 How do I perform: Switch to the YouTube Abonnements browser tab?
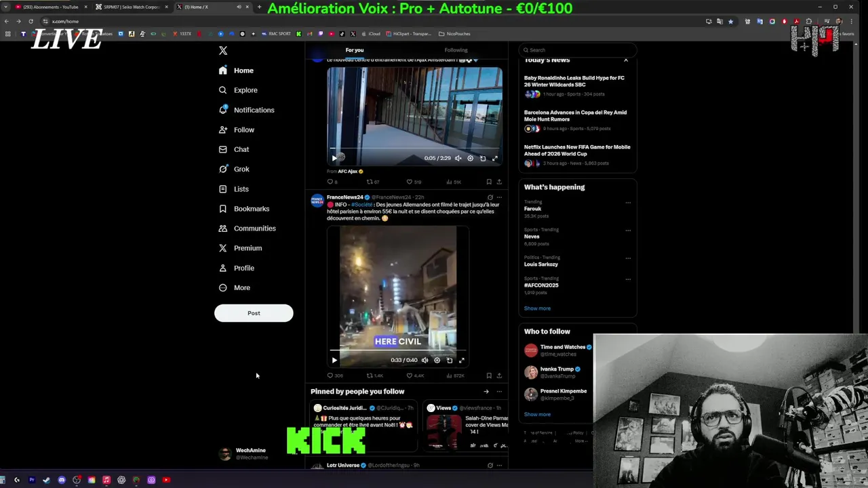click(51, 7)
